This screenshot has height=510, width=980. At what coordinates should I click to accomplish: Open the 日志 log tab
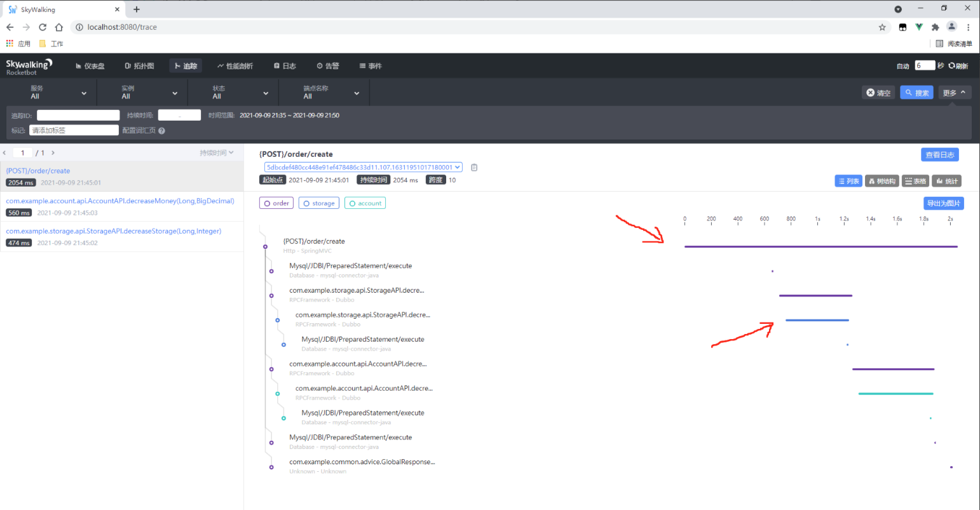pos(285,66)
